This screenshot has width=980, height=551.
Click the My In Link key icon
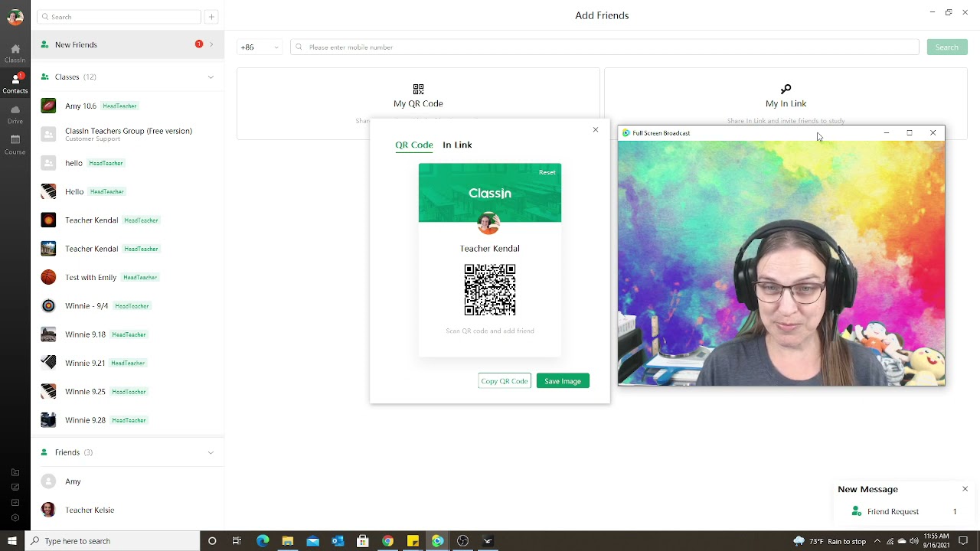coord(786,90)
